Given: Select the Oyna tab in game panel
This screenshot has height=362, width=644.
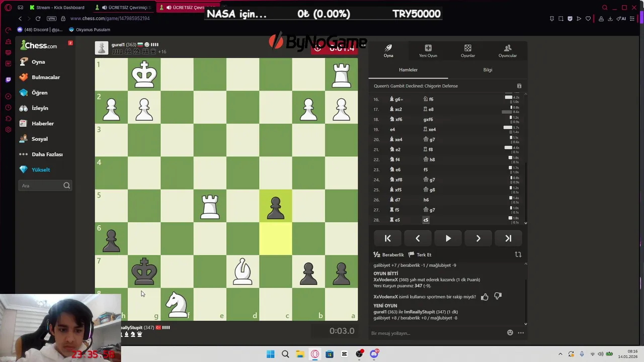Looking at the screenshot, I should tap(388, 51).
